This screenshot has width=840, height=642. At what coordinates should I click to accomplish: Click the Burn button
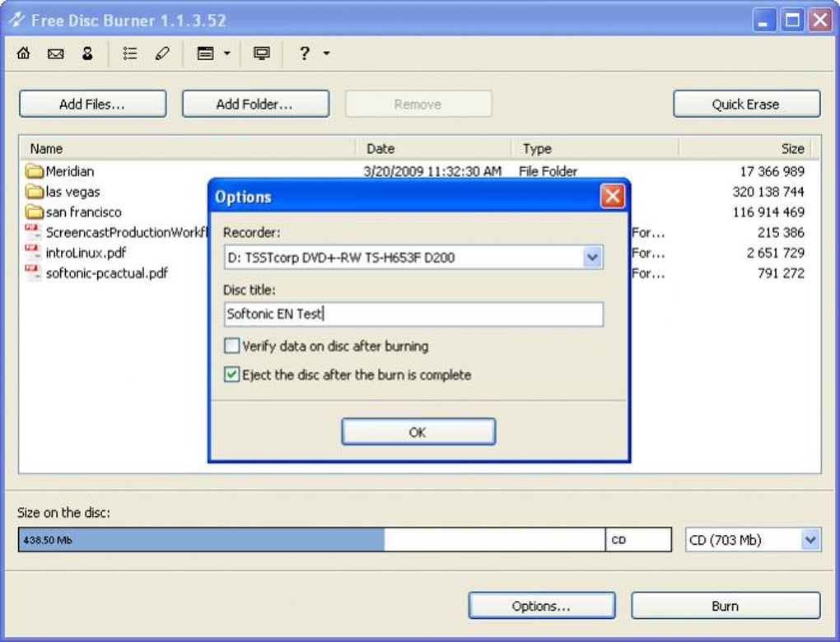pyautogui.click(x=726, y=606)
